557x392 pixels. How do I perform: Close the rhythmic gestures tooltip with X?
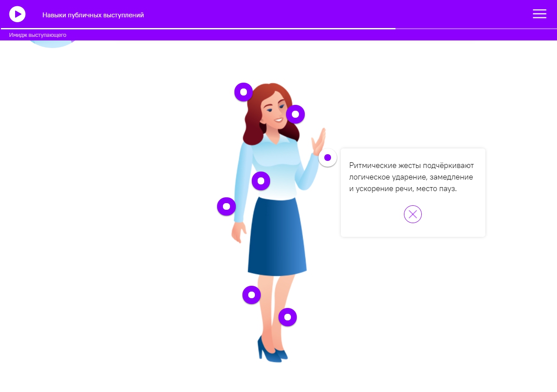(412, 214)
